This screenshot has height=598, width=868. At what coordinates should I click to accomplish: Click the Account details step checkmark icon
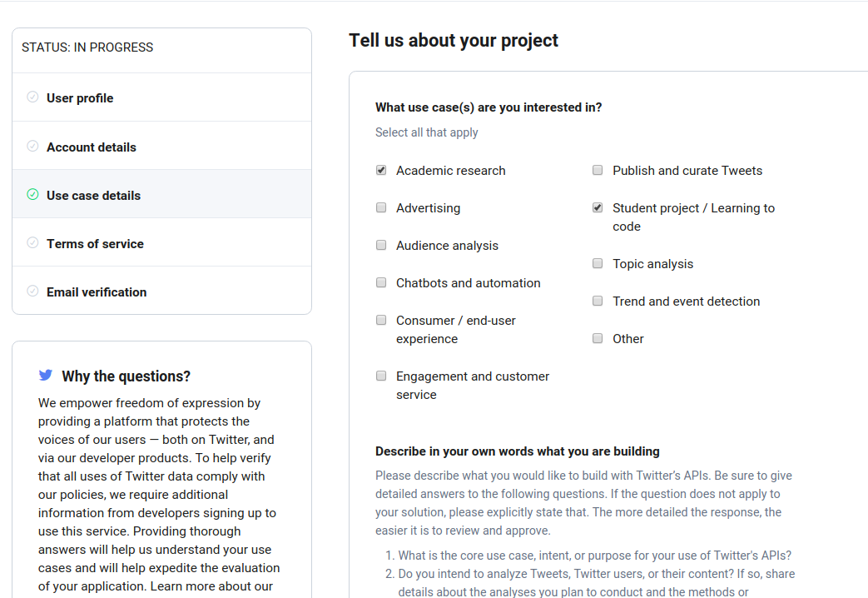[x=32, y=147]
